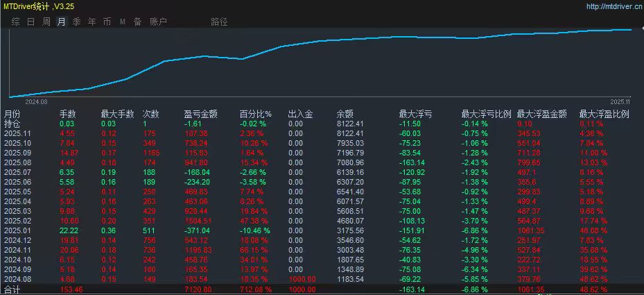Select the 2025.07 month row

(x=322, y=172)
